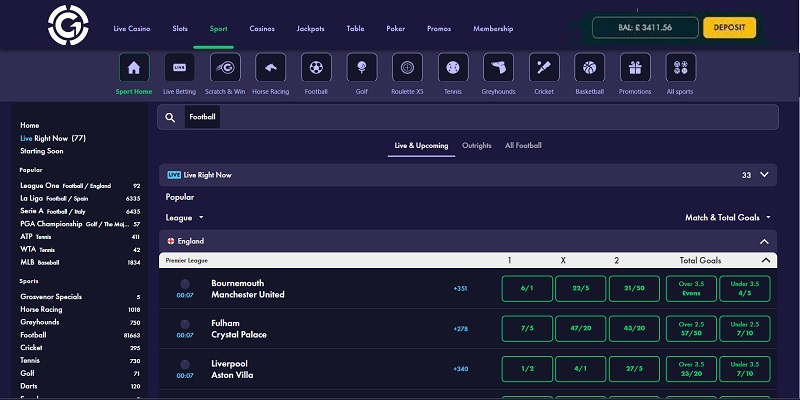This screenshot has width=800, height=400.
Task: Select the Greyhounds icon in sports bar
Action: (x=498, y=67)
